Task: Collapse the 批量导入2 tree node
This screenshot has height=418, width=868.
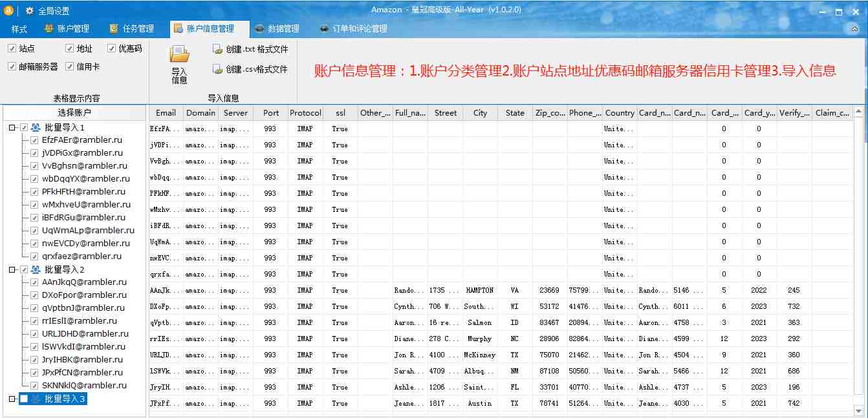Action: click(x=12, y=270)
